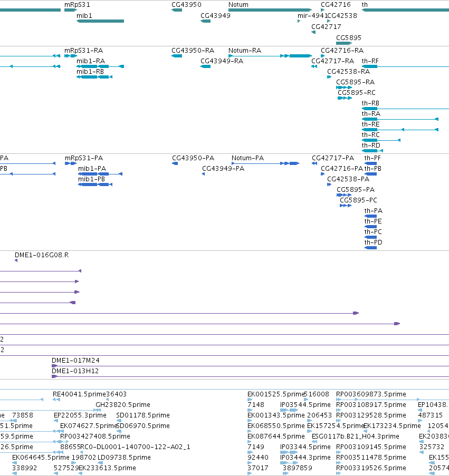Click EST RP003319526.5prime
Image resolution: width=449 pixels, height=476 pixels.
tap(338, 473)
